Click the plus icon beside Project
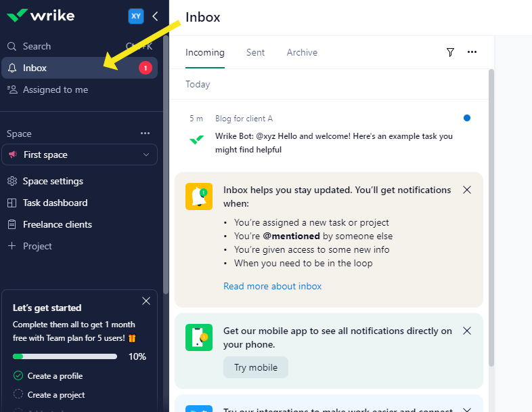The image size is (532, 412). 12,245
